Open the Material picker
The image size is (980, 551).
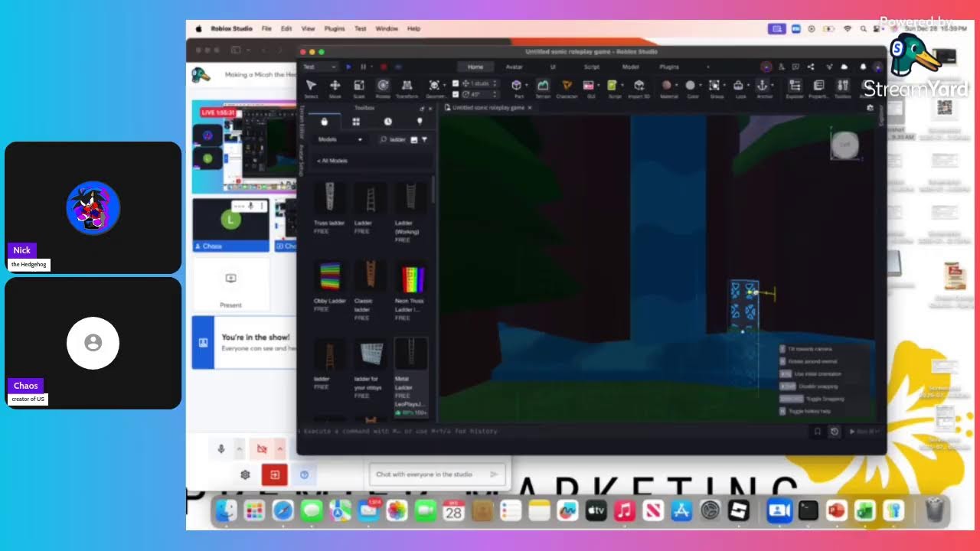point(667,88)
